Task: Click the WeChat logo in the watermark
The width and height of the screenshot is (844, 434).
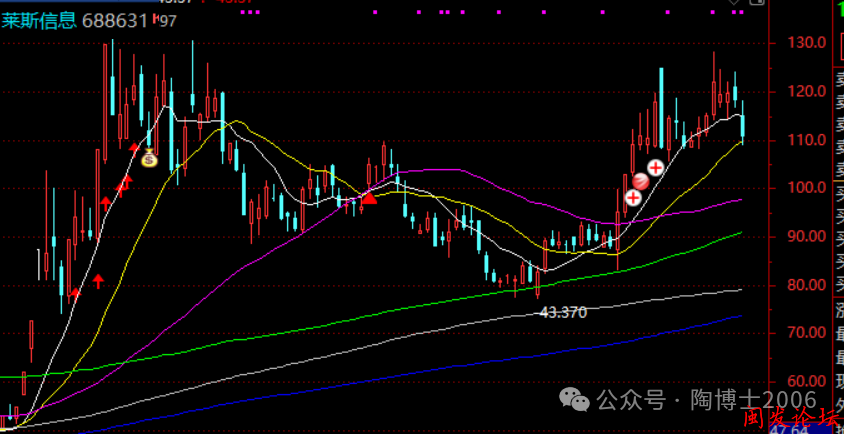Action: pos(577,400)
